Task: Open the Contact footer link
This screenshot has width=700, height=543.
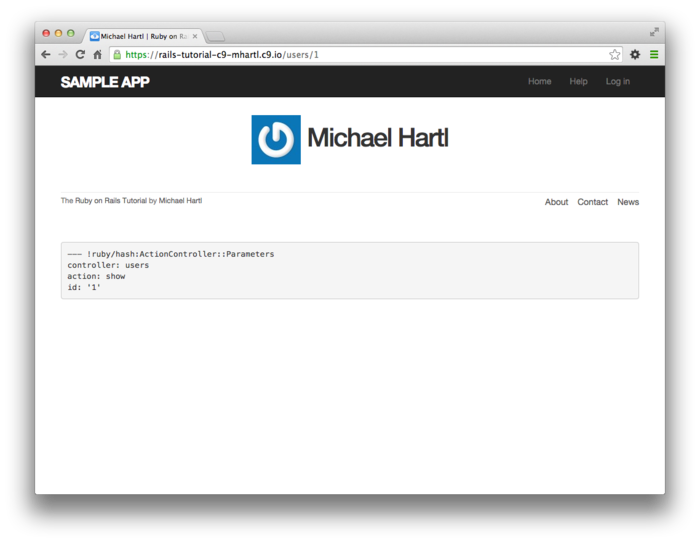Action: click(x=592, y=202)
